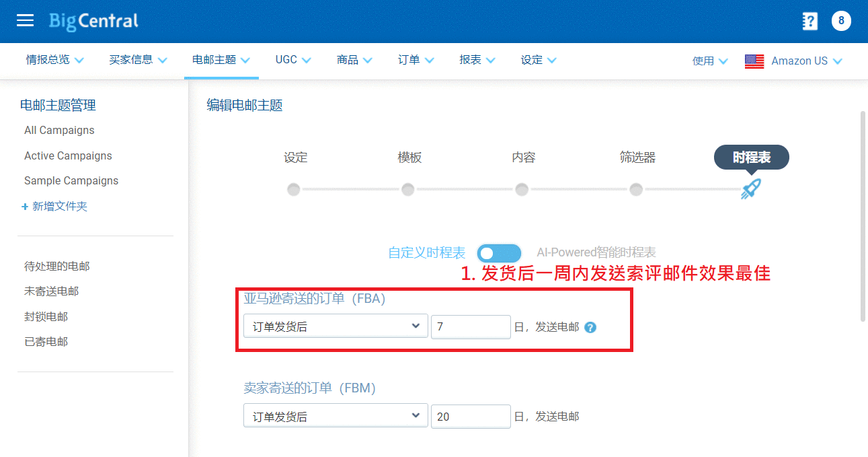Image resolution: width=868 pixels, height=457 pixels.
Task: Click the BigCentral logo
Action: tap(93, 21)
